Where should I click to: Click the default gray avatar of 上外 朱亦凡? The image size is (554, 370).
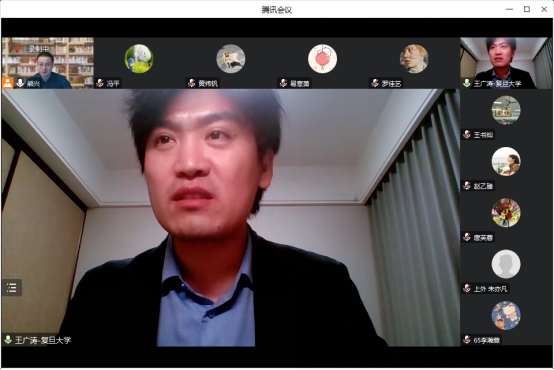coord(506,264)
